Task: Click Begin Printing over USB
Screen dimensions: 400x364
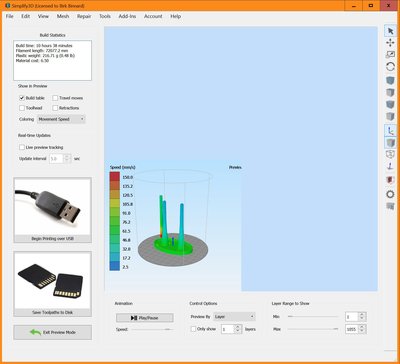Action: [52, 210]
